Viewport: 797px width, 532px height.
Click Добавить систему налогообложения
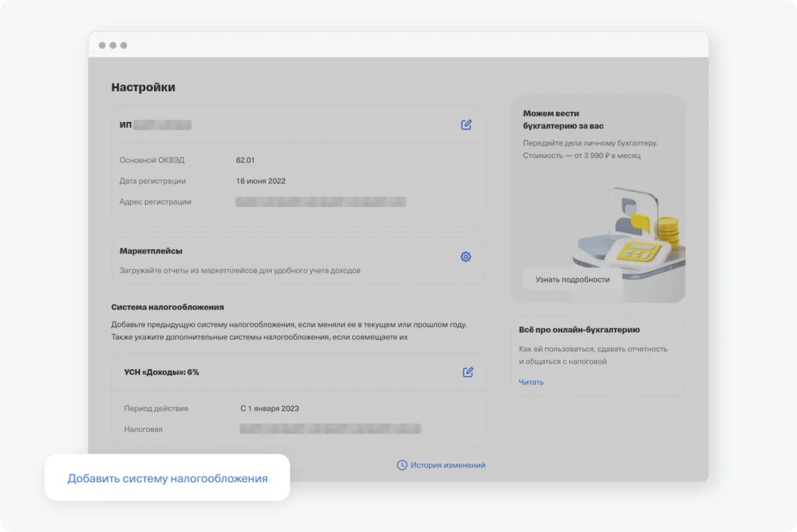coord(167,478)
